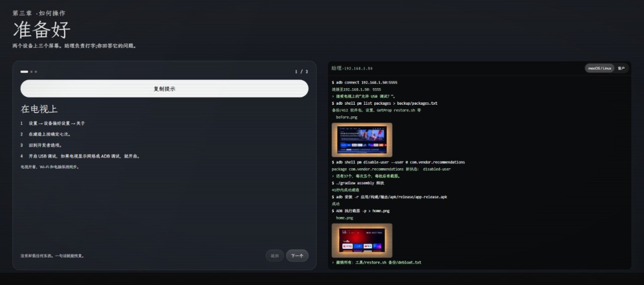The height and width of the screenshot is (285, 644).
Task: Click the 'adb shell pm disable-user' command line
Action: (398, 162)
